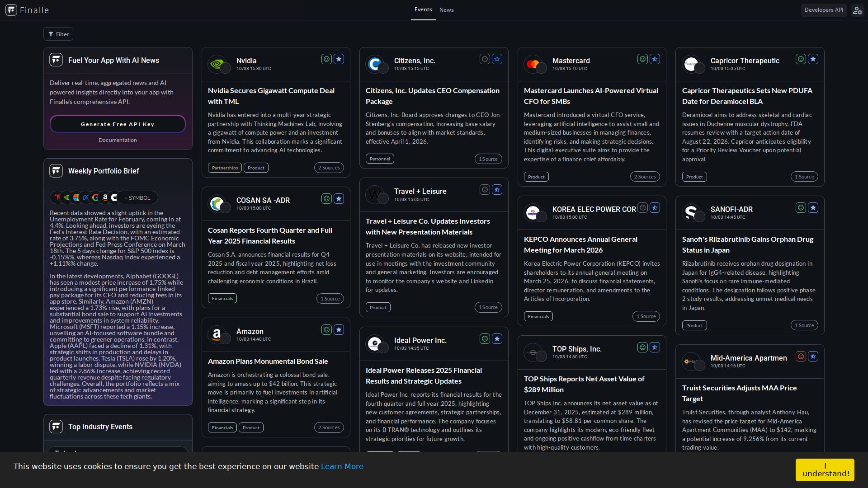The width and height of the screenshot is (868, 488).
Task: Click red sentiment face on Mid-America Apartment card
Action: click(x=801, y=357)
